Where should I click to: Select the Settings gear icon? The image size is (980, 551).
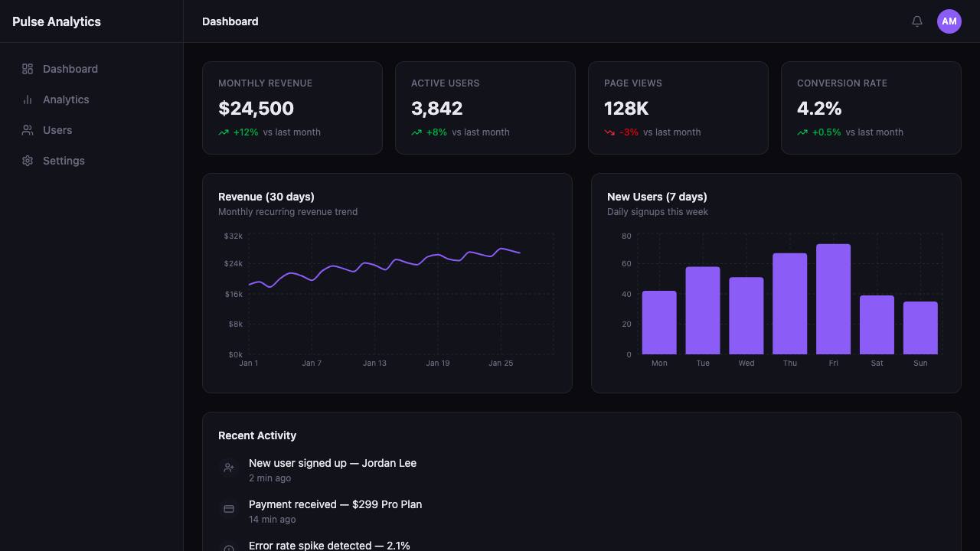pyautogui.click(x=28, y=161)
